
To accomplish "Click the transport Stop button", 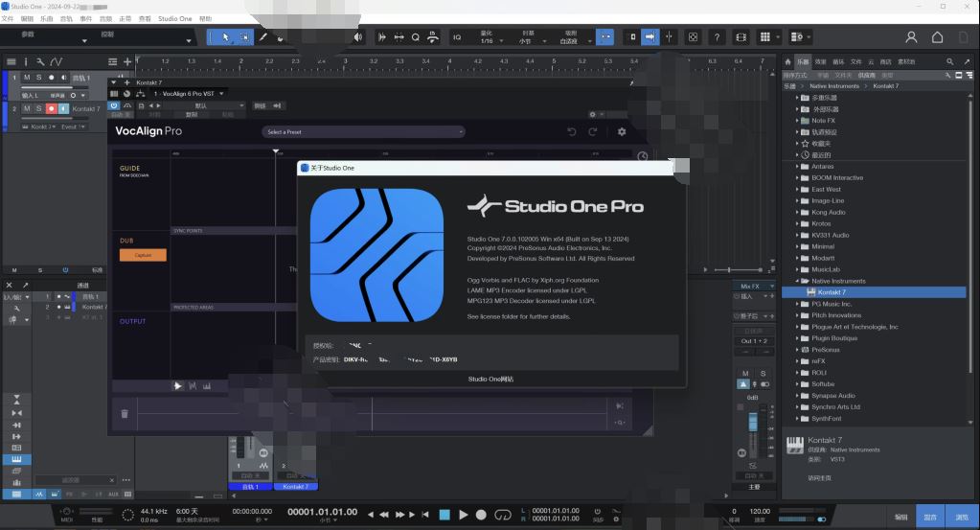I will click(444, 515).
